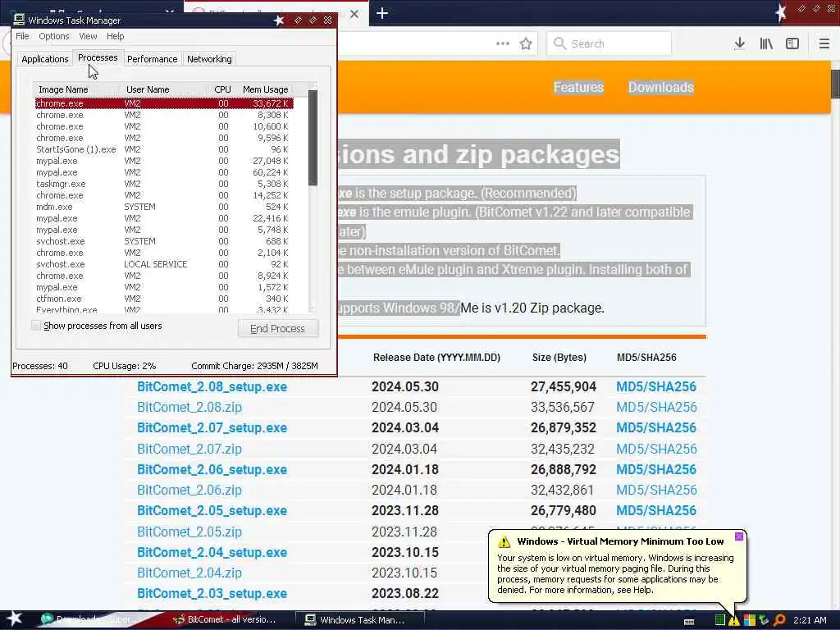Bookmark page with star icon
Viewport: 840px width, 630px height.
point(526,43)
